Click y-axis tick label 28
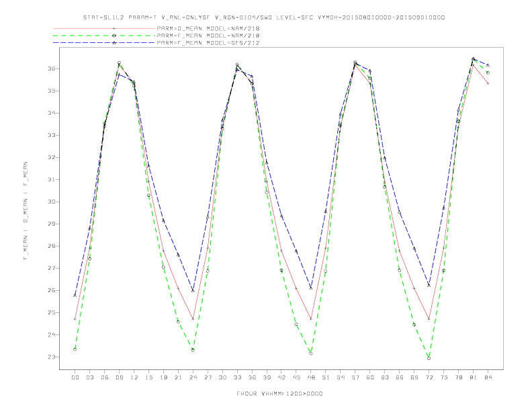The image size is (532, 411). [x=52, y=246]
